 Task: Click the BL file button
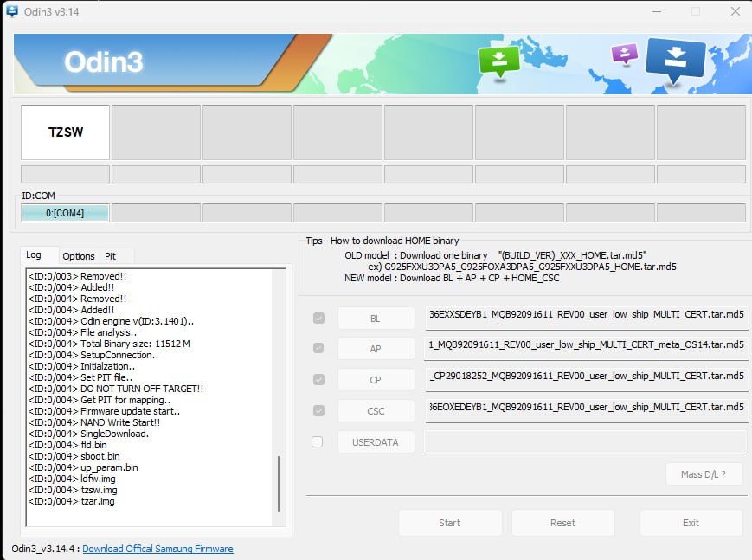point(376,319)
